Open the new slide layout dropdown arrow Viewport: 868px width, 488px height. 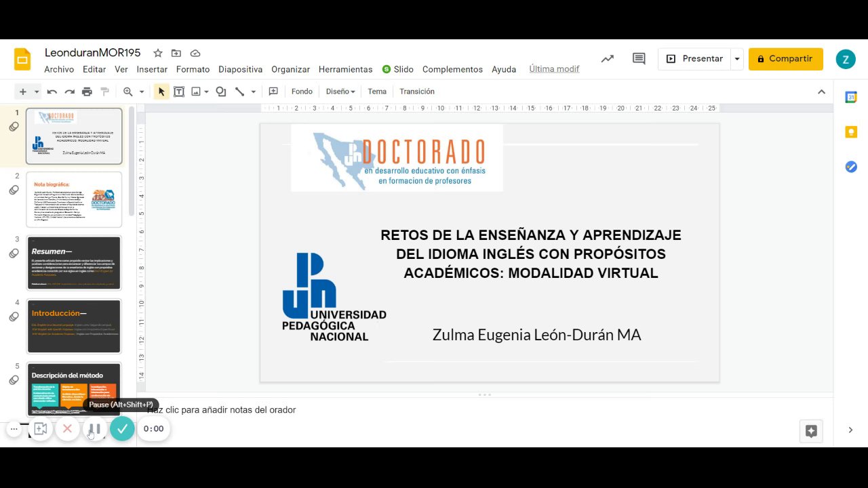37,91
